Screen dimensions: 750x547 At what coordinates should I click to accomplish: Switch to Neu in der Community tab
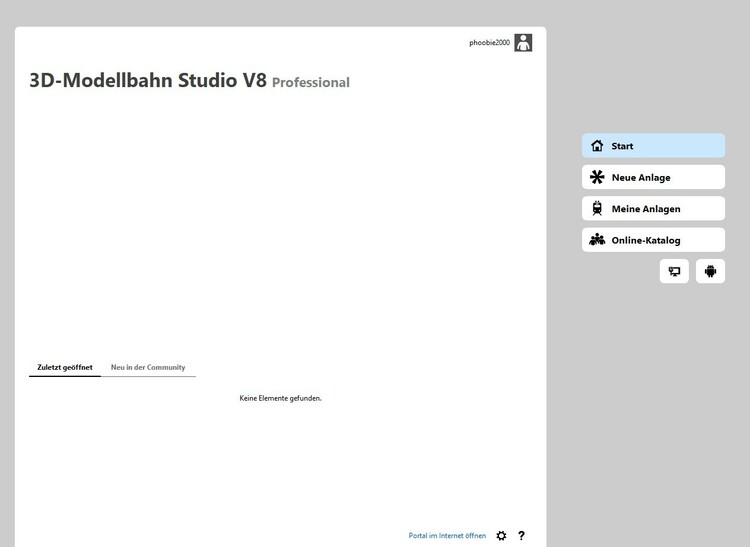click(148, 367)
